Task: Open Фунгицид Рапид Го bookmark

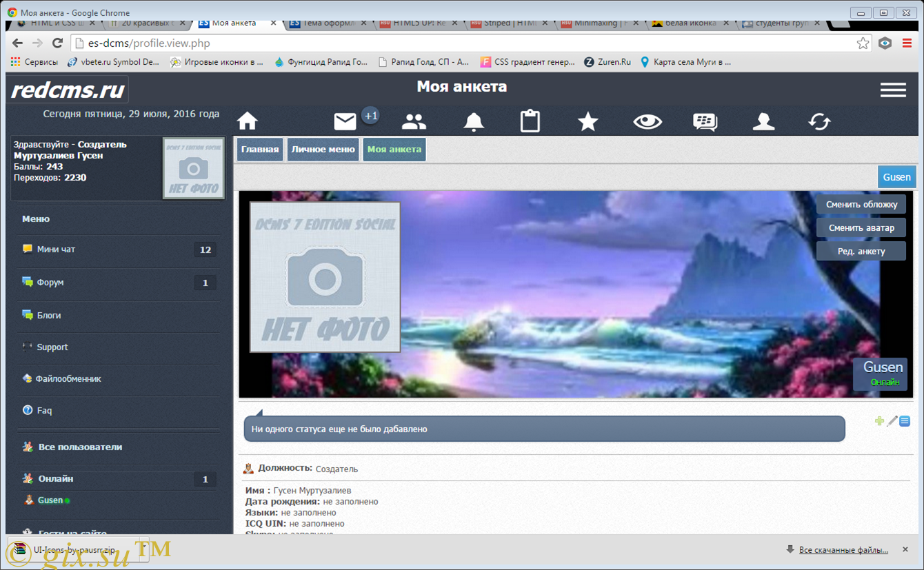Action: pyautogui.click(x=321, y=62)
